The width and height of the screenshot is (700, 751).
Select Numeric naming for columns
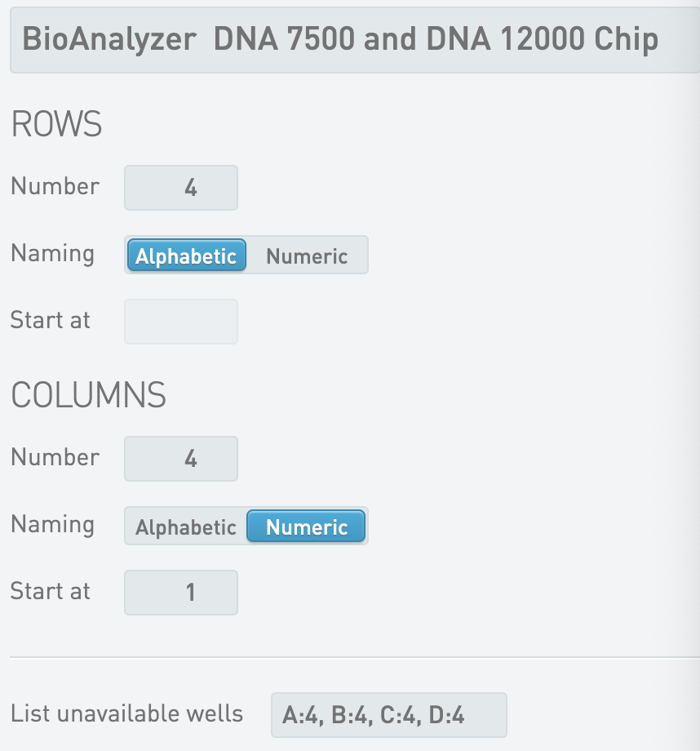click(307, 527)
